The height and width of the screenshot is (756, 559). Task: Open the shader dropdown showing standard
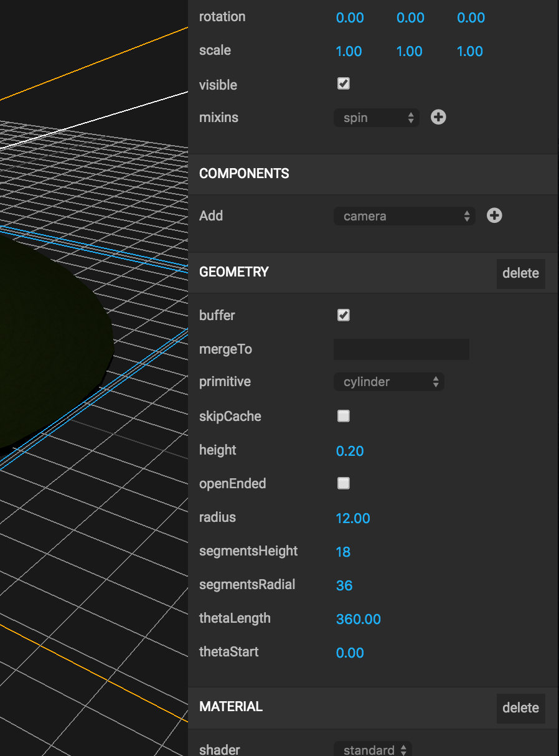point(372,749)
